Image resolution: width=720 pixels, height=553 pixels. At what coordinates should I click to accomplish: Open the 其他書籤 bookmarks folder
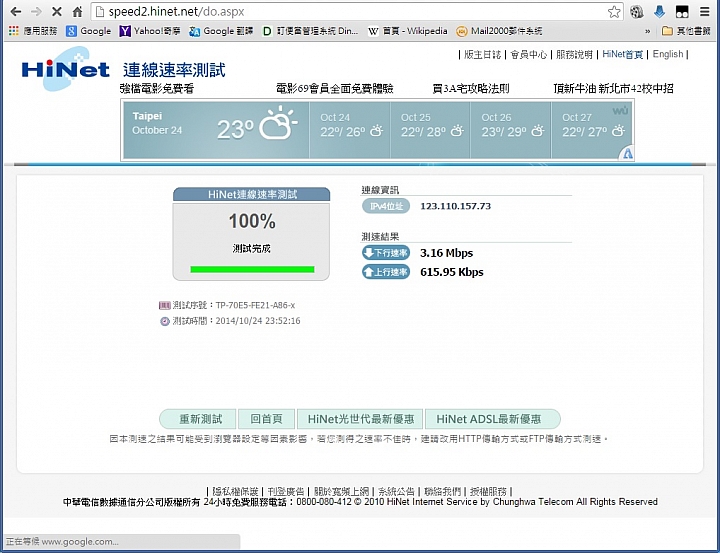point(686,31)
